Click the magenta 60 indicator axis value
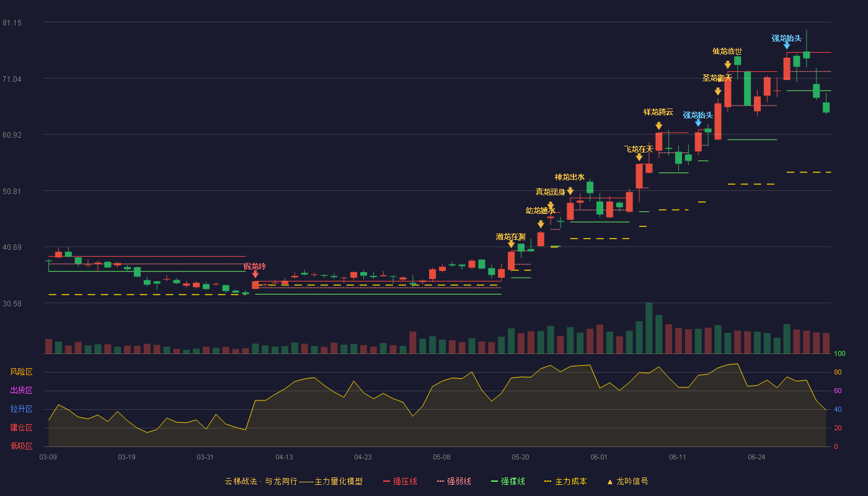 point(838,391)
